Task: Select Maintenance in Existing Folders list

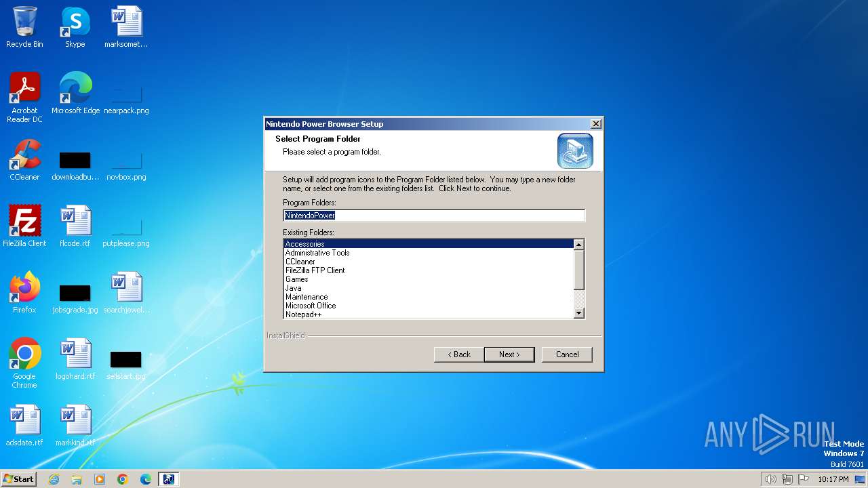Action: click(x=429, y=297)
